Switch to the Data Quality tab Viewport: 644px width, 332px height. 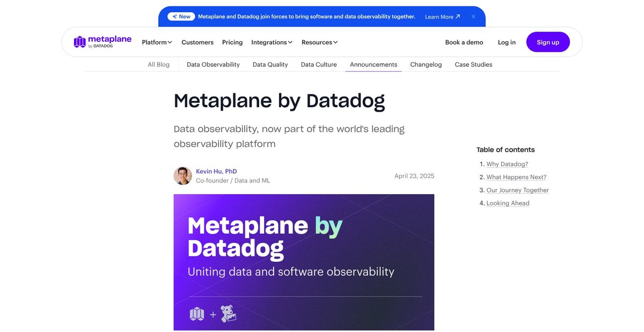(x=270, y=64)
